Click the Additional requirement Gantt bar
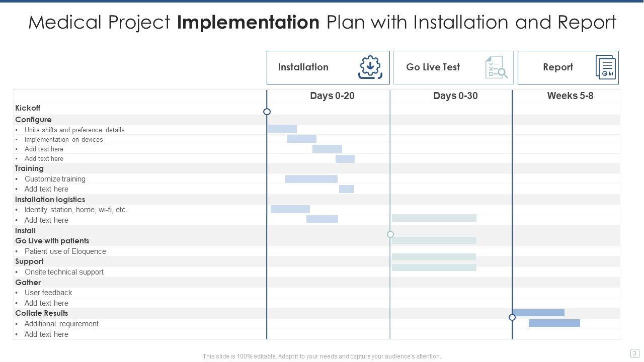The width and height of the screenshot is (644, 362). (554, 323)
